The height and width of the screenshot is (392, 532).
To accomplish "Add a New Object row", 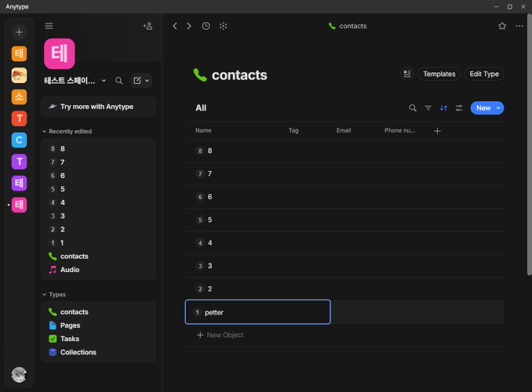I will [x=220, y=335].
